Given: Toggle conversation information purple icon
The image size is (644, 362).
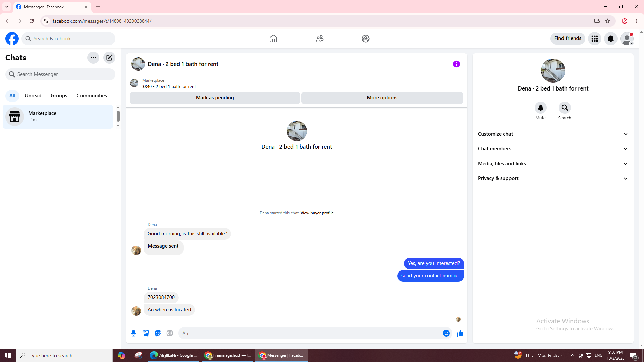Looking at the screenshot, I should (x=457, y=64).
